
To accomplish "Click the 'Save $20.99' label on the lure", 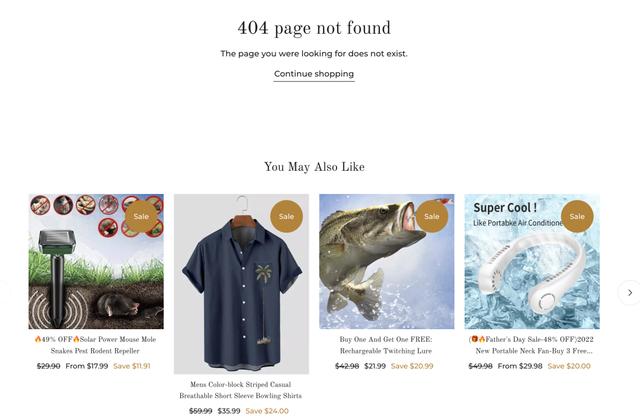I will pos(412,366).
